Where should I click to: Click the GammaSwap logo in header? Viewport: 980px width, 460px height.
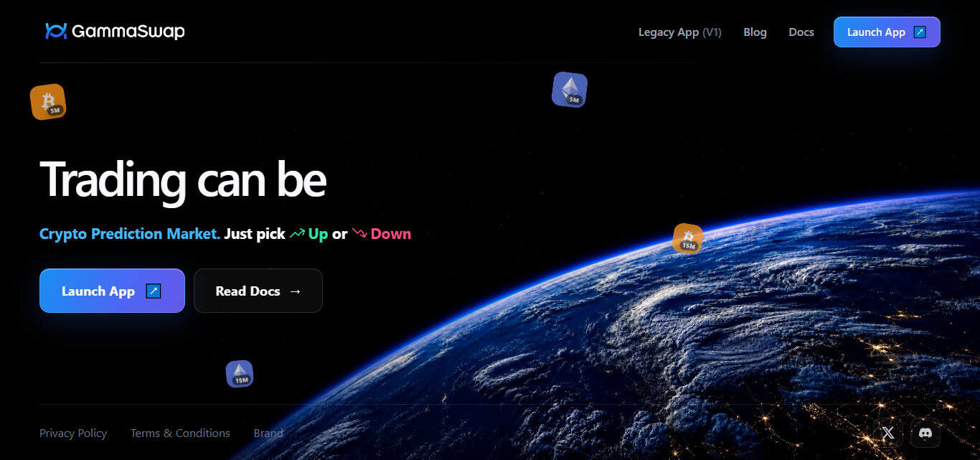pos(115,32)
